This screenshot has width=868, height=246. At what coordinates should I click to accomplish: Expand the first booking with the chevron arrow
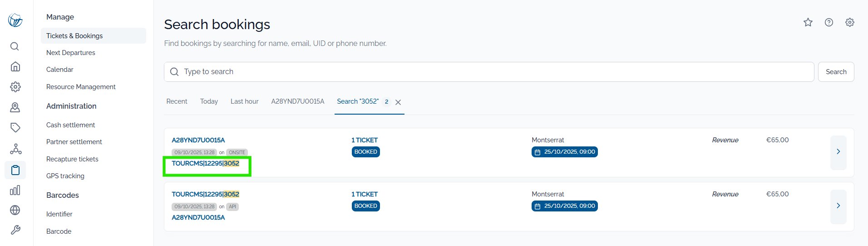(838, 152)
